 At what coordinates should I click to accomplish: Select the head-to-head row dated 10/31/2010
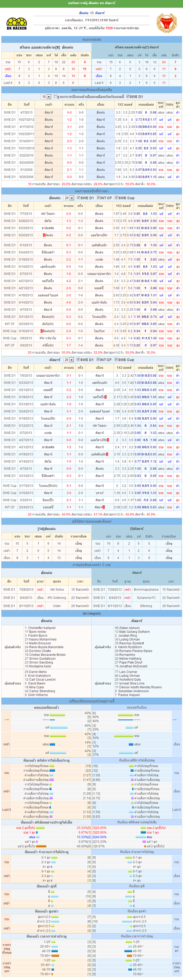click(x=91, y=148)
